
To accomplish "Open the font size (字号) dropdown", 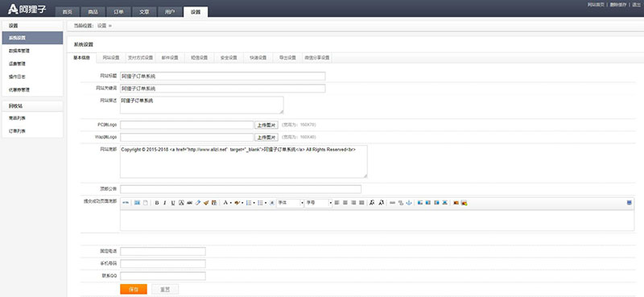I will click(x=318, y=203).
